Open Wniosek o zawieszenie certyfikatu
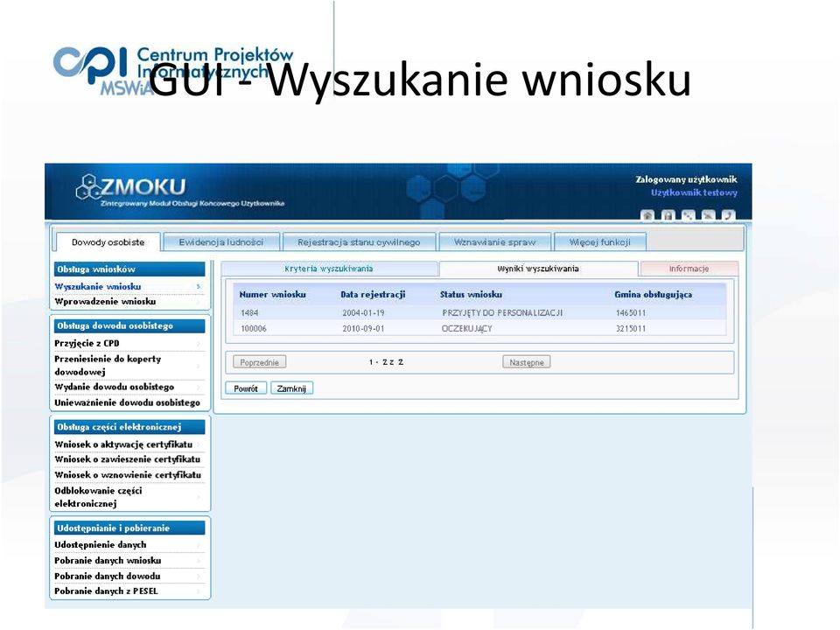Image resolution: width=840 pixels, height=630 pixels. click(x=128, y=459)
